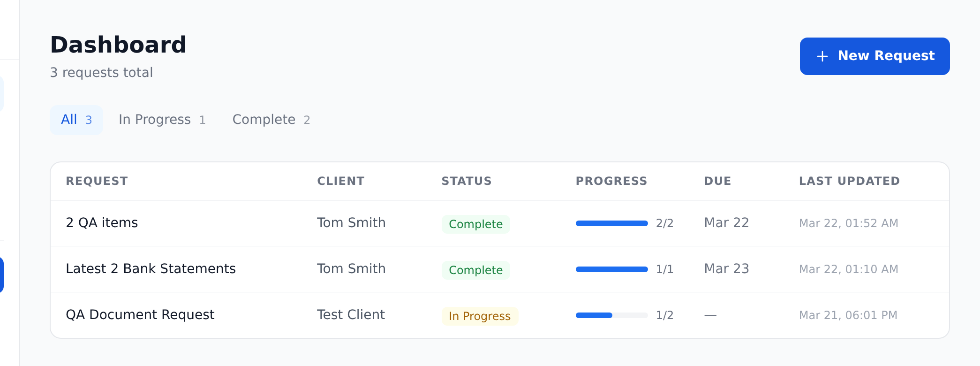This screenshot has height=366, width=980.
Task: Sort by the Due column header
Action: (717, 181)
